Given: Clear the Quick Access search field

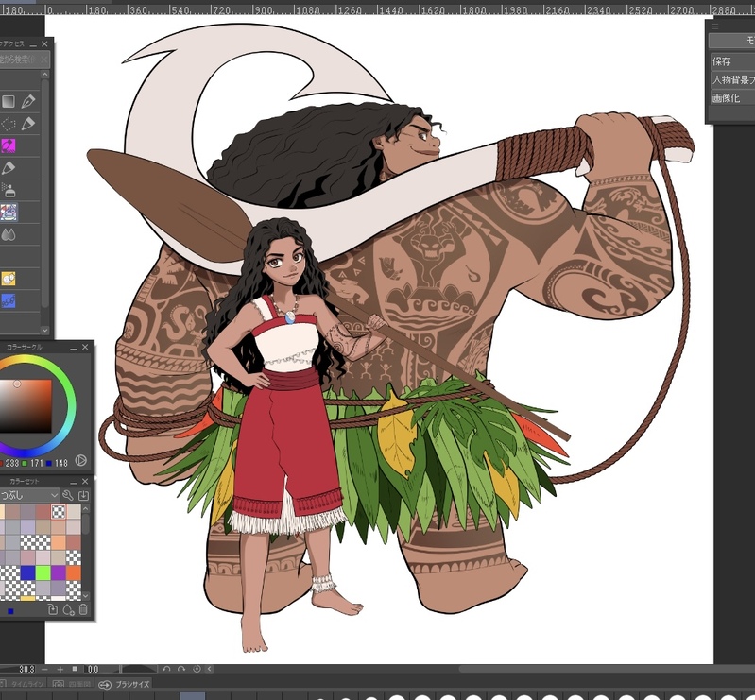Looking at the screenshot, I should pos(43,60).
